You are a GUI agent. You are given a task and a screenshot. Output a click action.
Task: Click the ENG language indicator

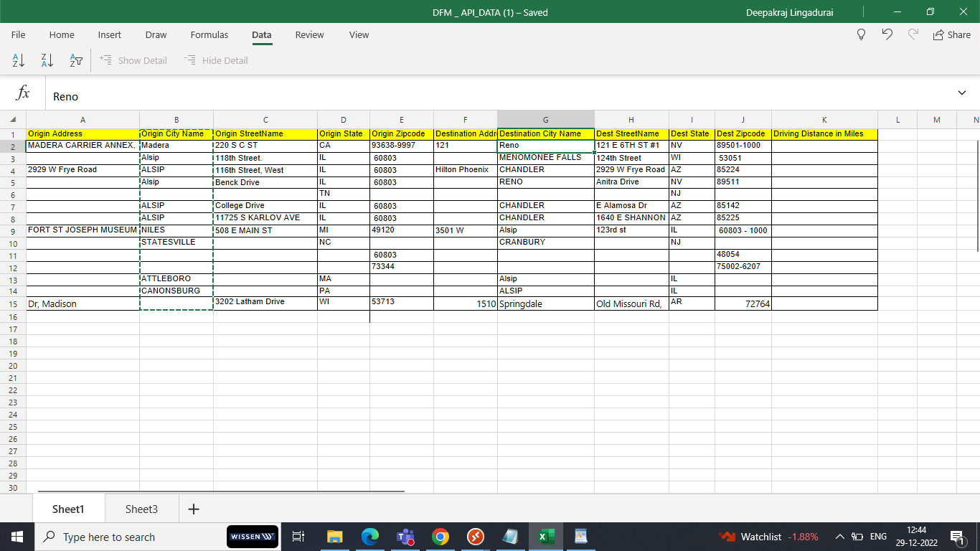[x=878, y=537]
